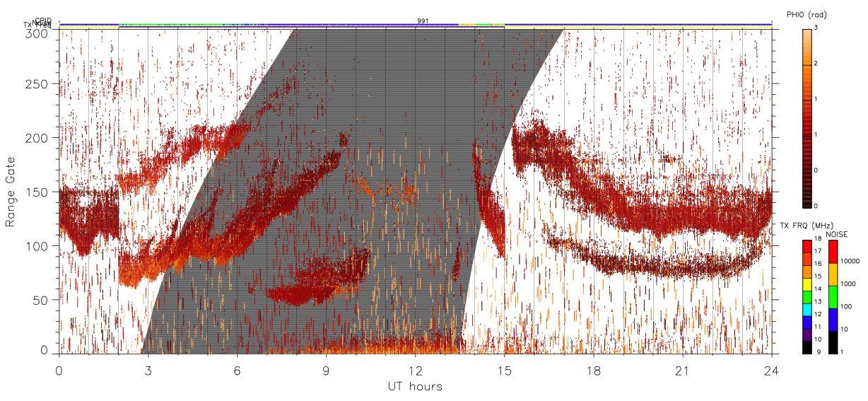This screenshot has width=868, height=401.
Task: Select the yellow 14–15 MHz TX FRQ segment
Action: coord(807,284)
